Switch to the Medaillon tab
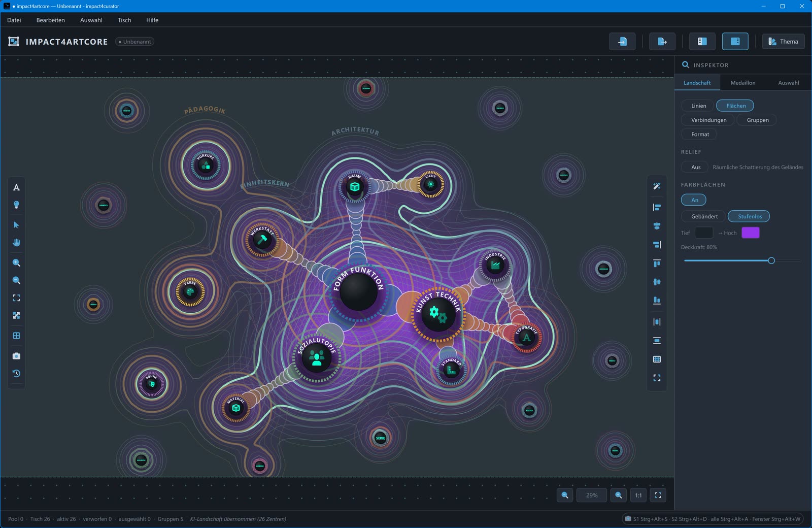This screenshot has width=812, height=528. (742, 83)
